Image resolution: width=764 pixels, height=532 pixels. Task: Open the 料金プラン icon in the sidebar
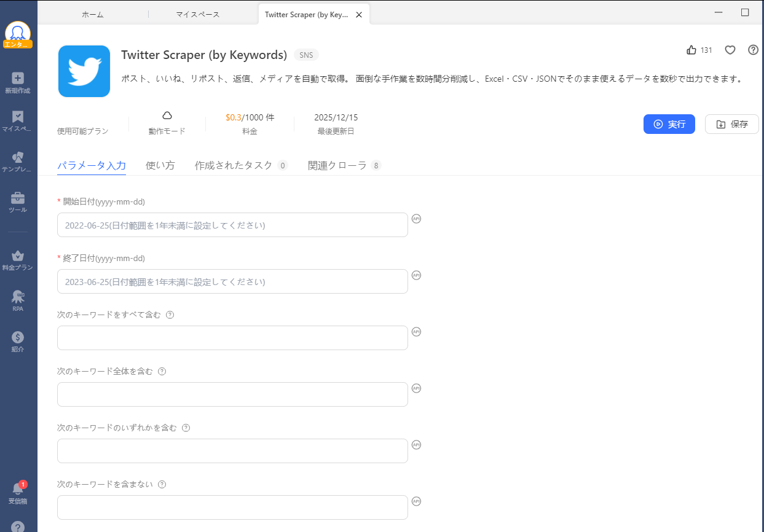tap(18, 258)
